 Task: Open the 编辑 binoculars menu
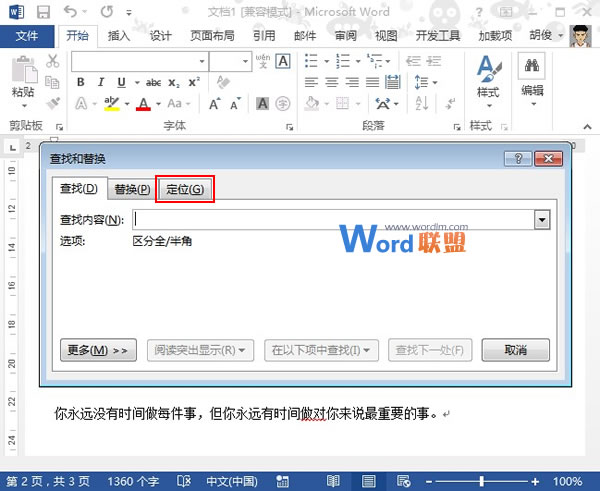coord(532,80)
